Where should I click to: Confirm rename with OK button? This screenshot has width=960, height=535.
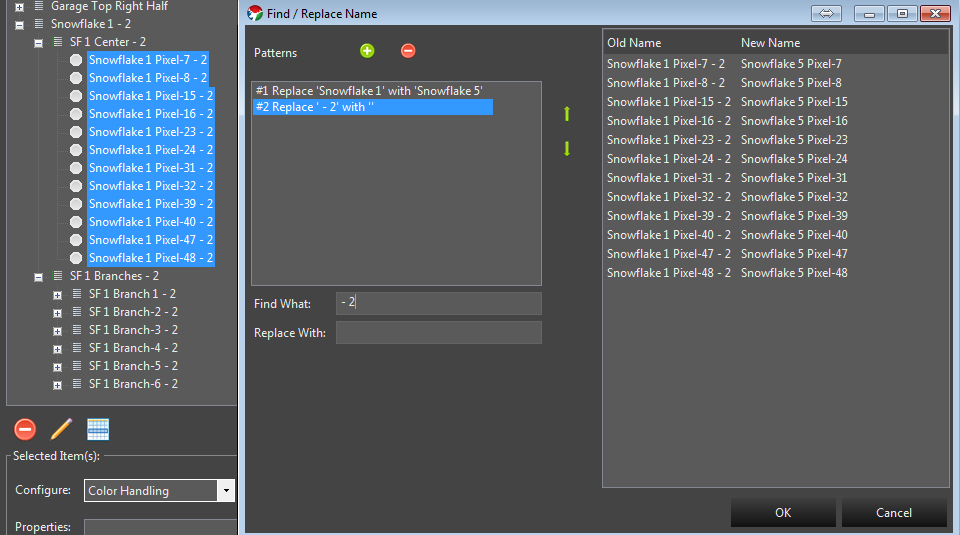pyautogui.click(x=783, y=512)
